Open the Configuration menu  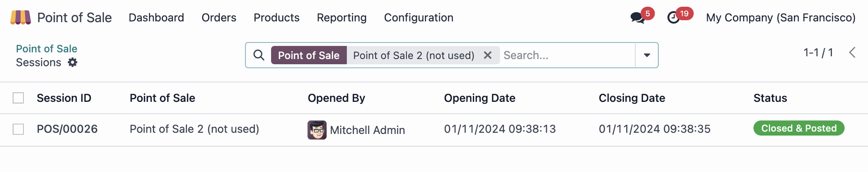pos(419,18)
